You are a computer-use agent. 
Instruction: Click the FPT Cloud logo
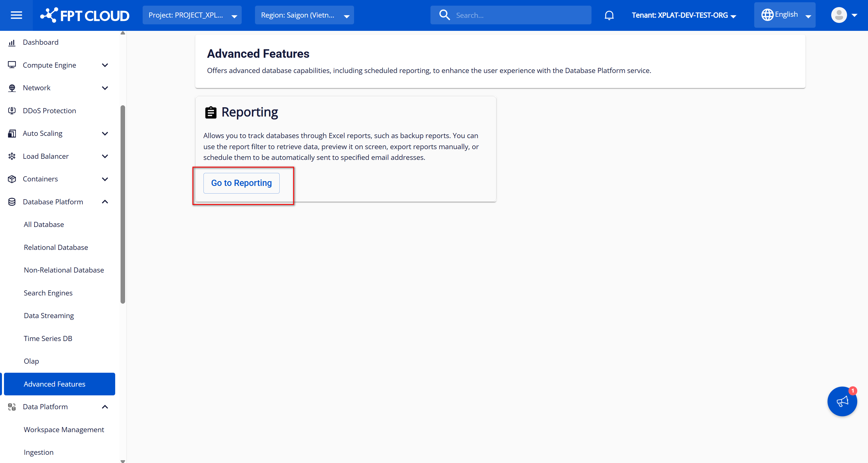[85, 15]
